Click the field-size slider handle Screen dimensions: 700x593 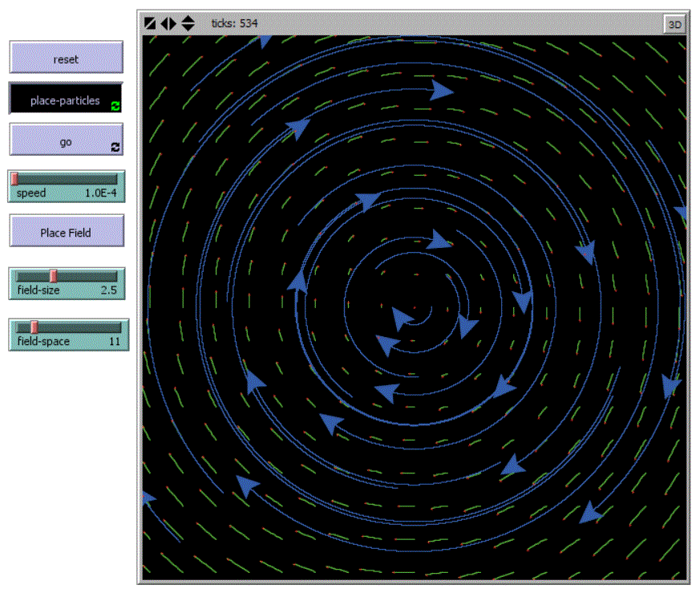(53, 276)
